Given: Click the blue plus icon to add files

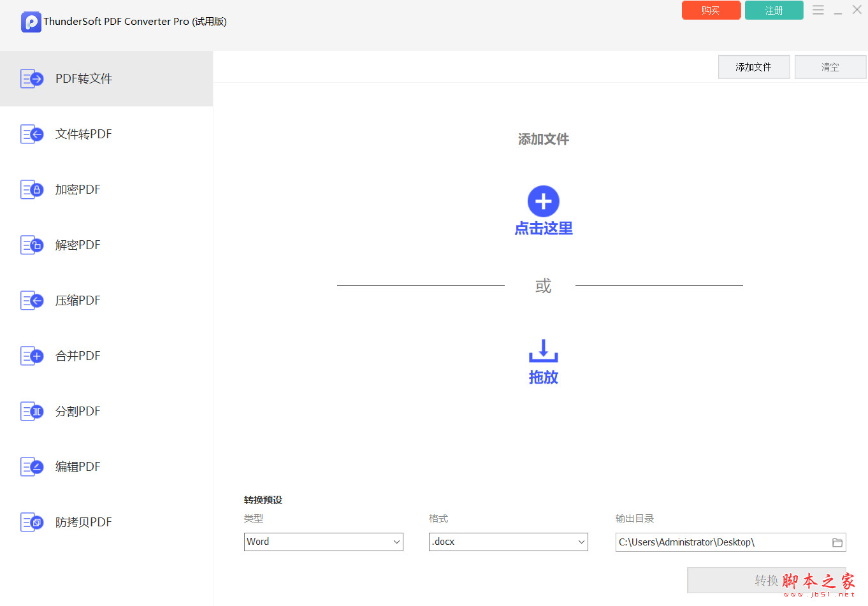Looking at the screenshot, I should click(x=543, y=201).
